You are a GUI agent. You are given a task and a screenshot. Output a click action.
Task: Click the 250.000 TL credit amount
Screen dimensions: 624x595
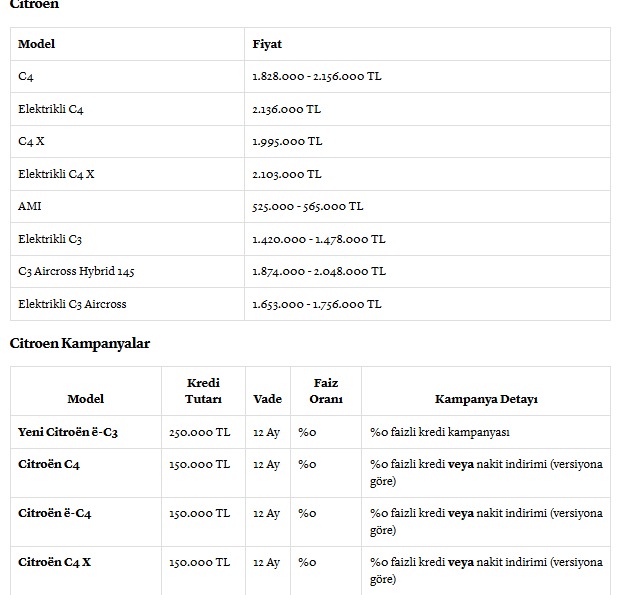(x=200, y=433)
